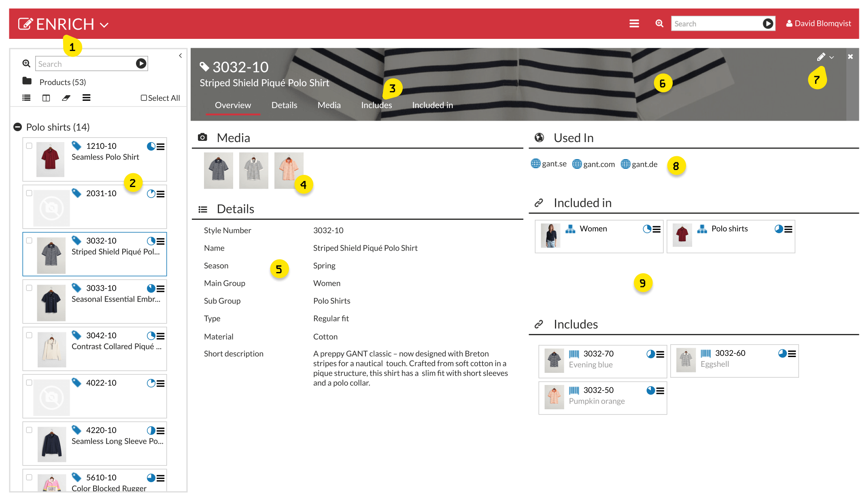867x504 pixels.
Task: Open the menu on the Polo shirts card
Action: coord(788,229)
